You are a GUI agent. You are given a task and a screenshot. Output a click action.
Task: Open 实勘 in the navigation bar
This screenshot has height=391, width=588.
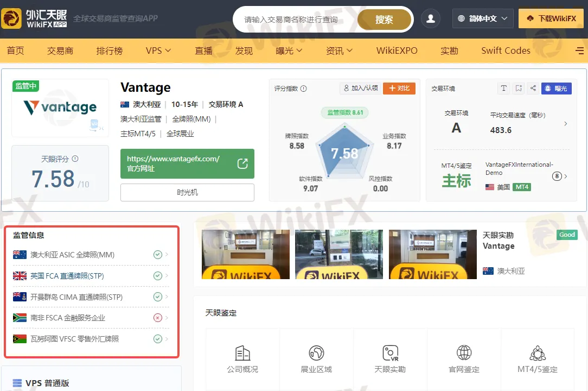click(x=449, y=51)
